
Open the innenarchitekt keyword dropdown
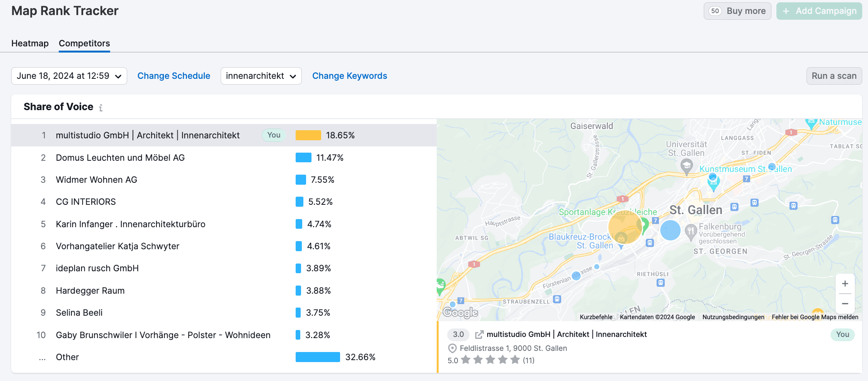coord(261,76)
